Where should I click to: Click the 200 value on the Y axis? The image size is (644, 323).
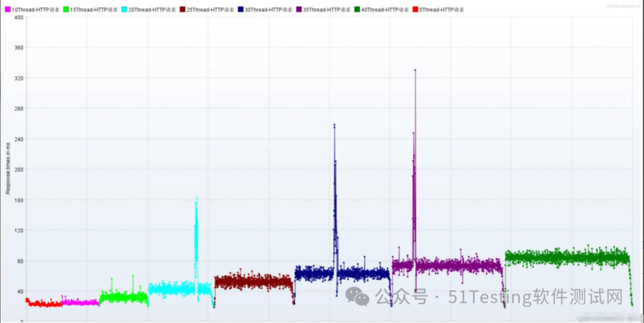coord(20,170)
